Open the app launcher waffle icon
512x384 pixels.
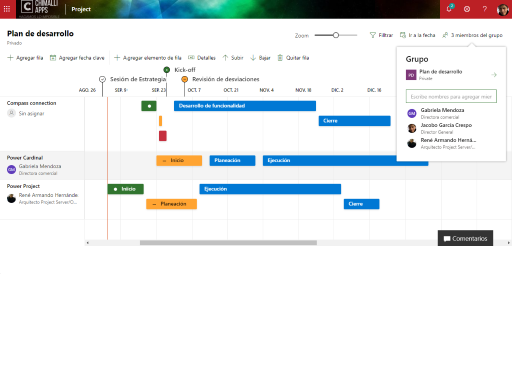point(7,9)
